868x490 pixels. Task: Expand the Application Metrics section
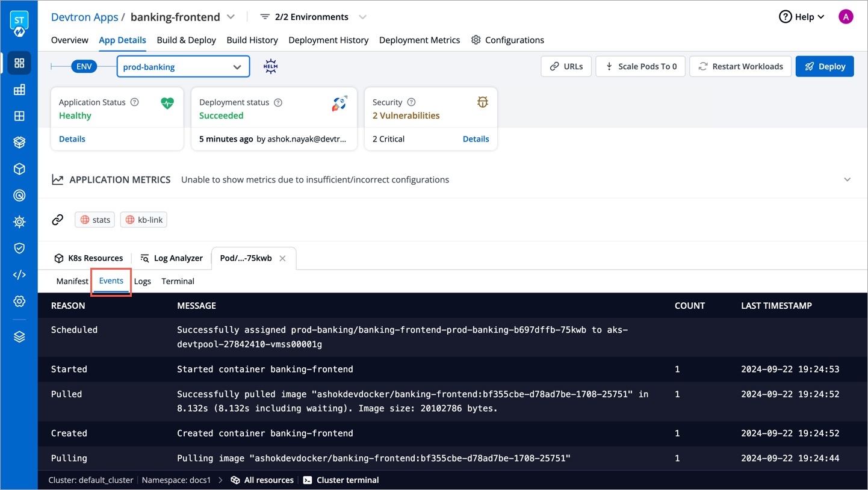(847, 179)
